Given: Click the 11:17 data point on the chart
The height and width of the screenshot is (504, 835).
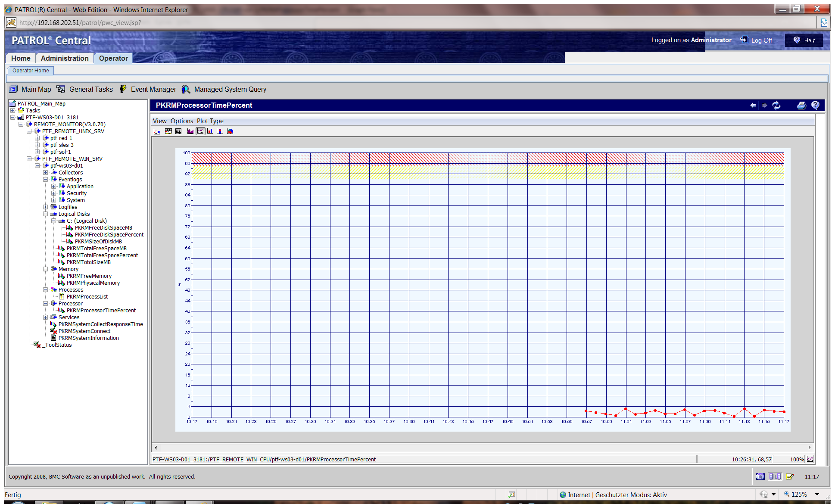Looking at the screenshot, I should coord(784,412).
